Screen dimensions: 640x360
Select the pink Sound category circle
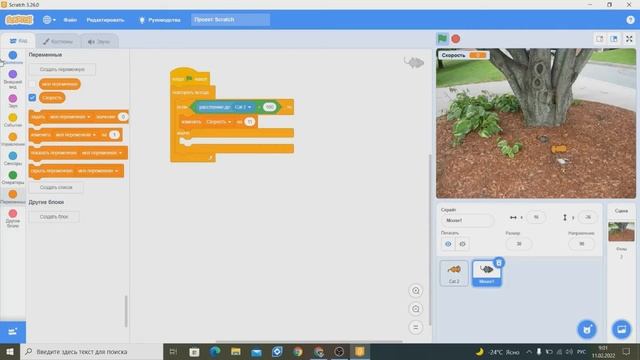13,98
